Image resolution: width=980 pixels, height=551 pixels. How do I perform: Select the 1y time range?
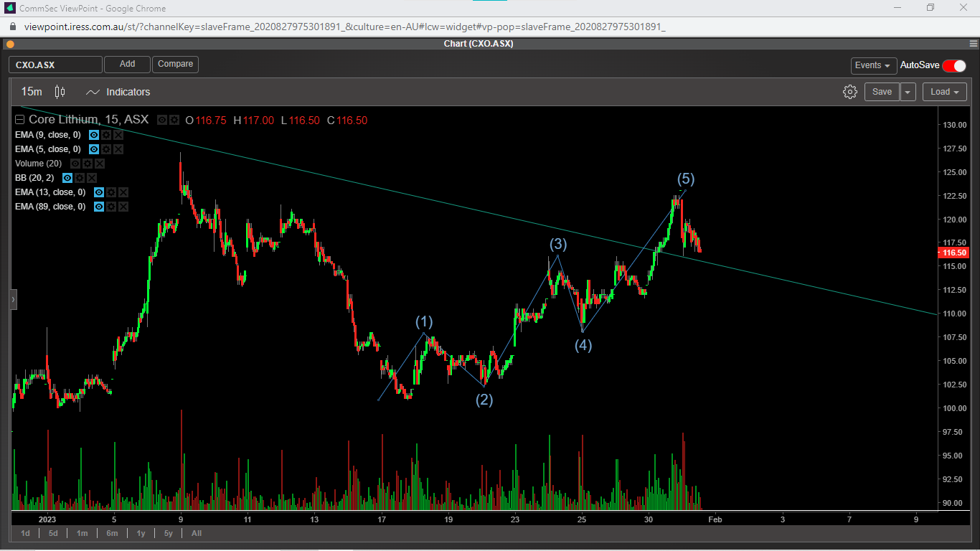coord(141,533)
